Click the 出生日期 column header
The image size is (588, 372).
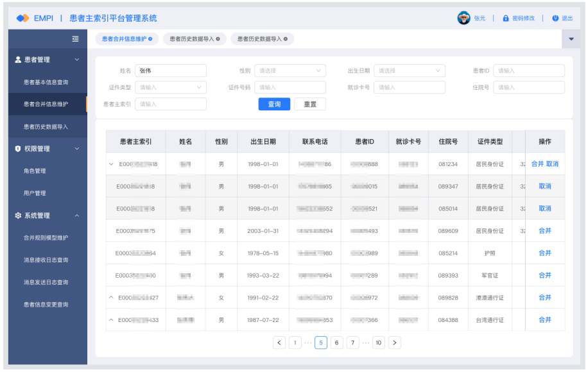tap(263, 142)
